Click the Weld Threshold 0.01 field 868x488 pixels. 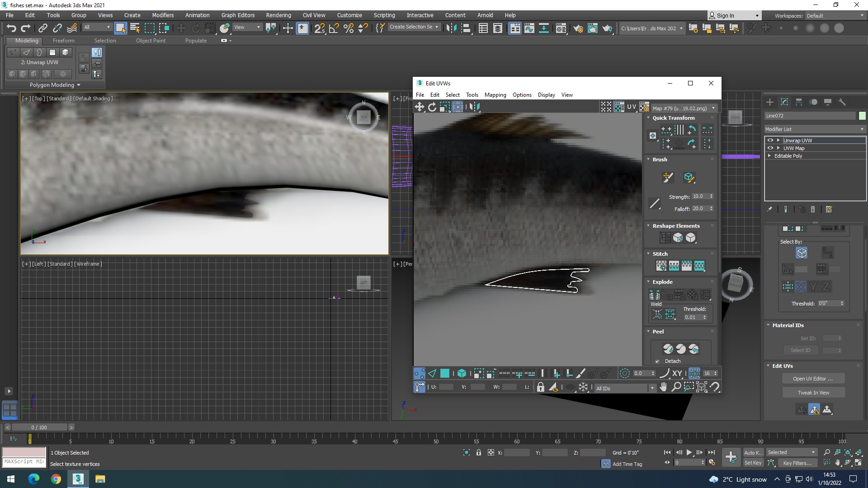tap(693, 317)
